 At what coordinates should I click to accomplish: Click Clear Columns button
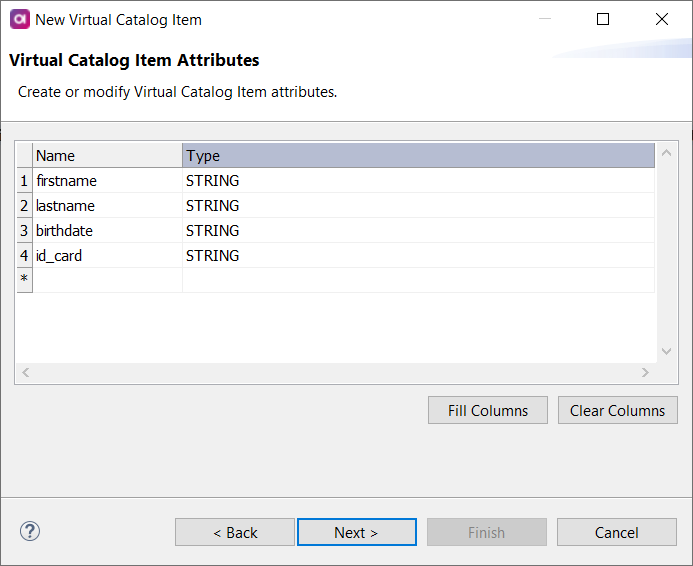[617, 410]
